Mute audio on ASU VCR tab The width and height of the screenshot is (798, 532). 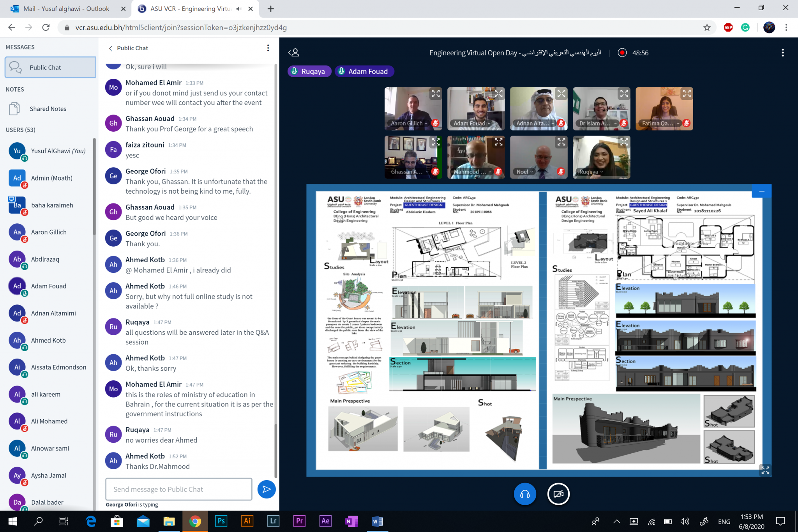point(239,9)
